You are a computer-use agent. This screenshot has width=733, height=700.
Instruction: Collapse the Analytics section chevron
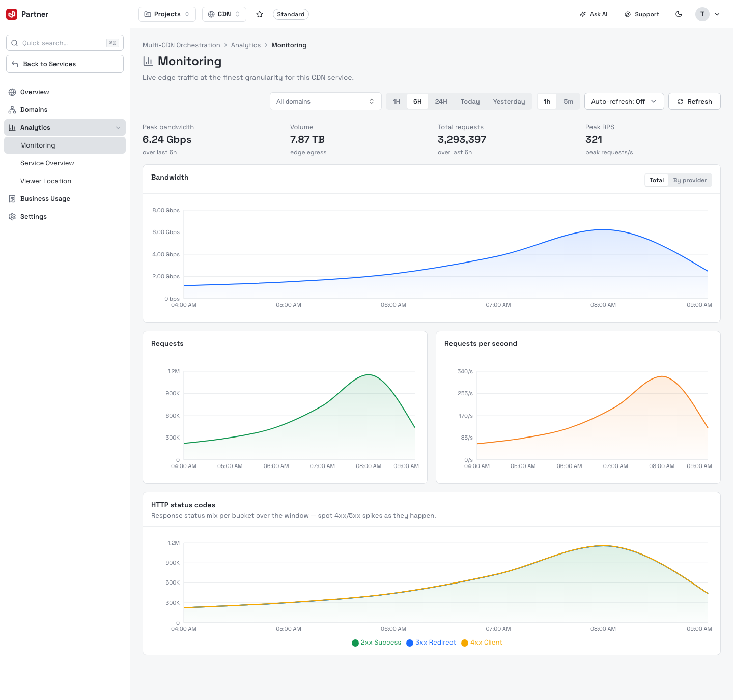118,128
